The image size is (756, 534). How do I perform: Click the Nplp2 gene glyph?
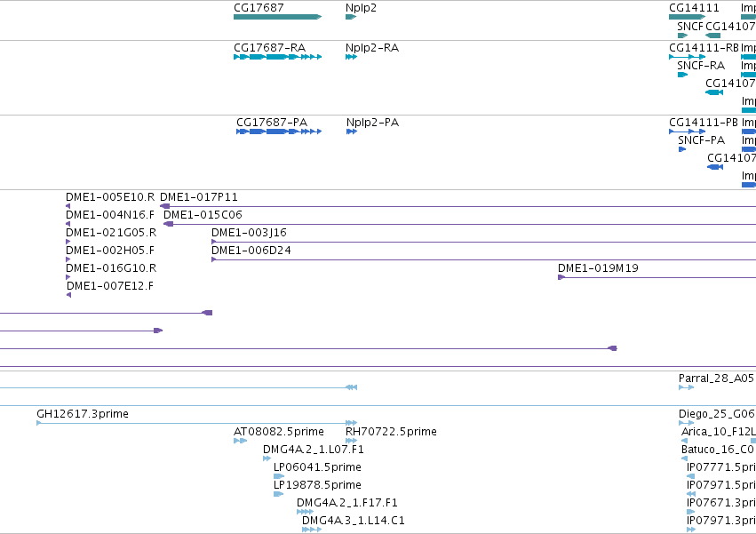point(351,17)
